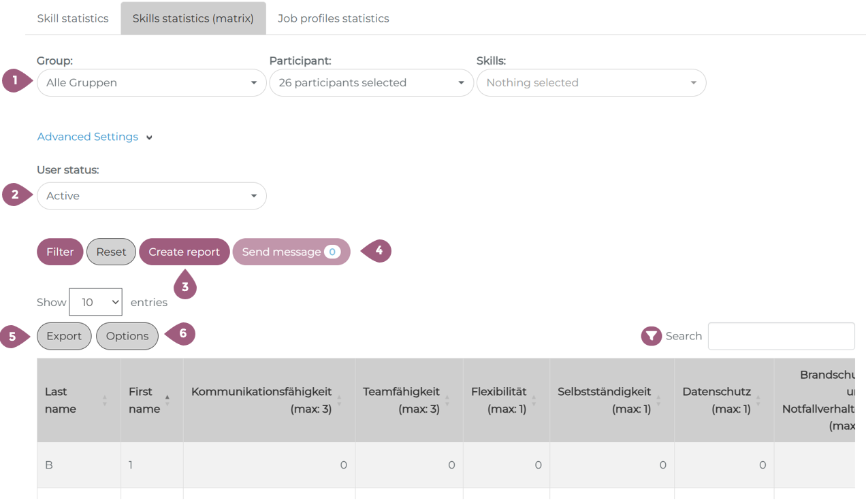Sort by First name column arrows

[167, 401]
